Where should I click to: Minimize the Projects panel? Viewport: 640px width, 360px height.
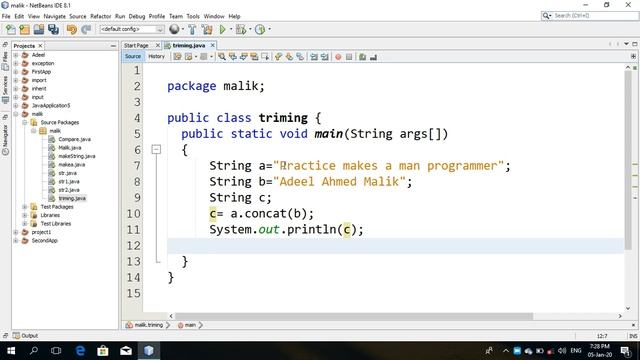coord(113,46)
